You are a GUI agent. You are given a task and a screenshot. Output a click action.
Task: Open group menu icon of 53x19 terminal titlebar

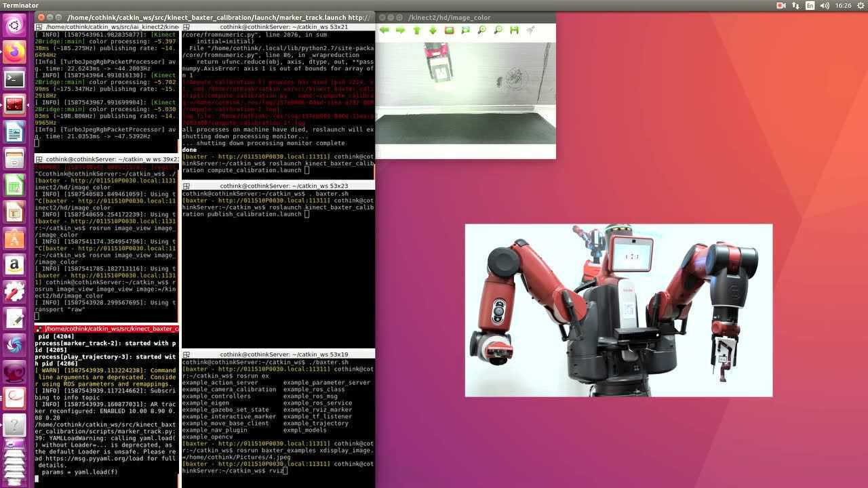[x=186, y=354]
